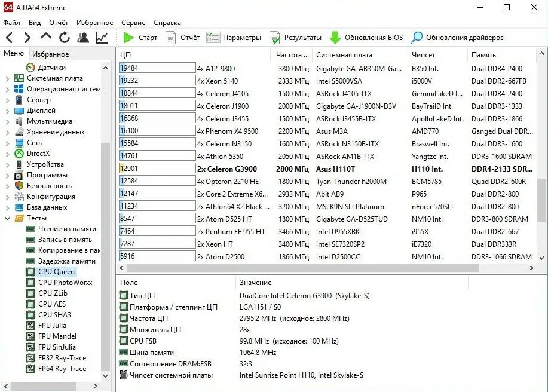Select the CPU Queen test
Image resolution: width=548 pixels, height=392 pixels.
51,272
